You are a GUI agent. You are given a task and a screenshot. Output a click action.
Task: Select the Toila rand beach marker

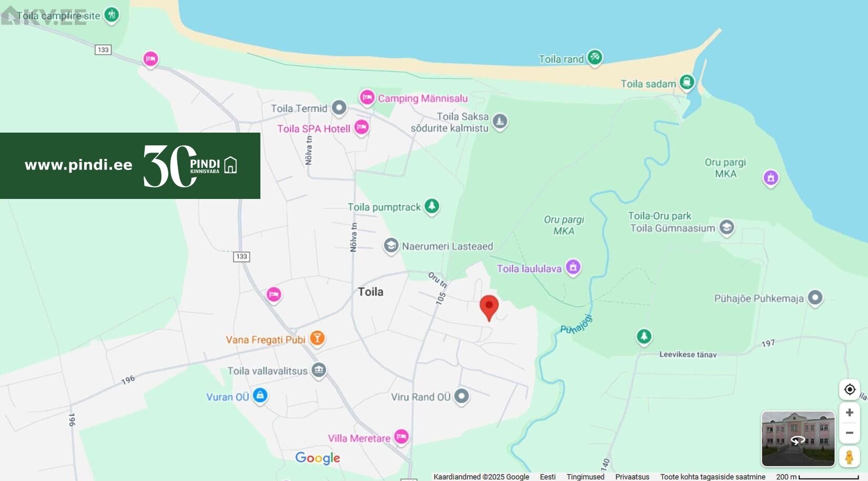point(595,57)
